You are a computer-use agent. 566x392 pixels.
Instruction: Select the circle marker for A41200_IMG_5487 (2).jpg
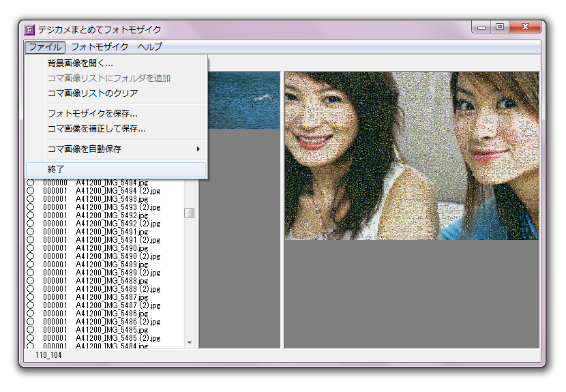[x=30, y=305]
